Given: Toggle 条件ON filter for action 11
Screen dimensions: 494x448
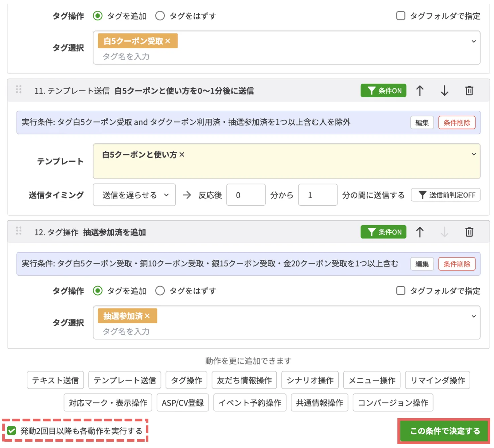Looking at the screenshot, I should (383, 91).
